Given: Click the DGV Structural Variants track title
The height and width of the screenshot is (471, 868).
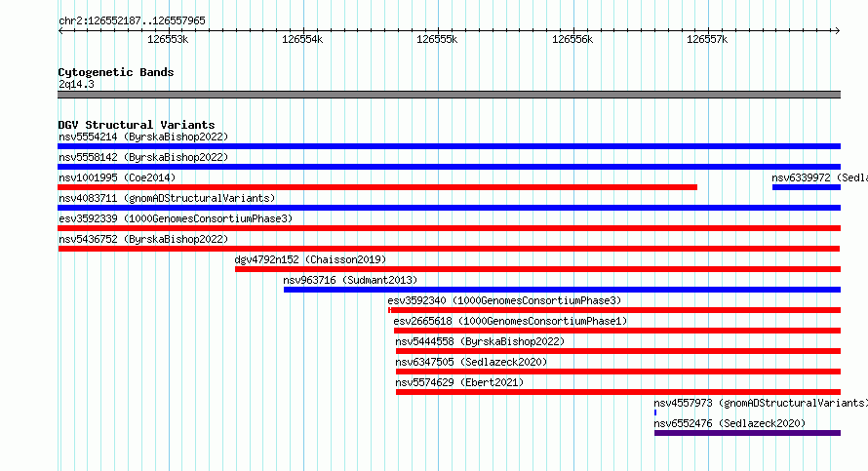Looking at the screenshot, I should point(137,125).
